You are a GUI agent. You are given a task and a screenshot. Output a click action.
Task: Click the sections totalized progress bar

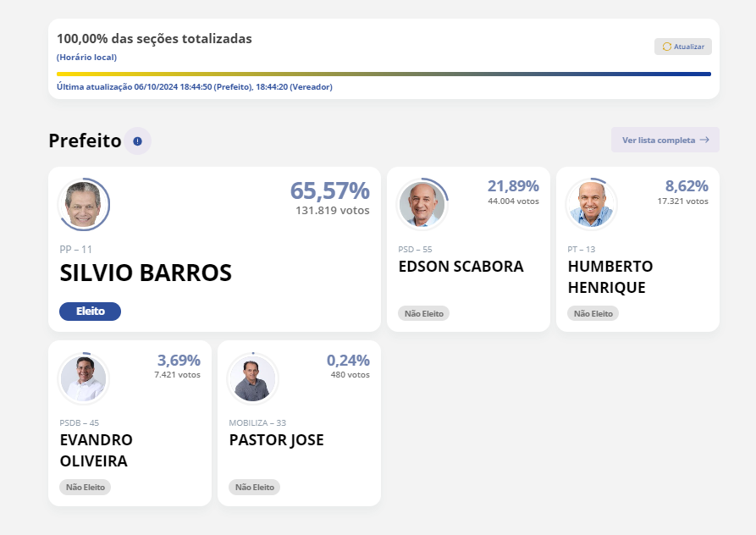tap(384, 74)
